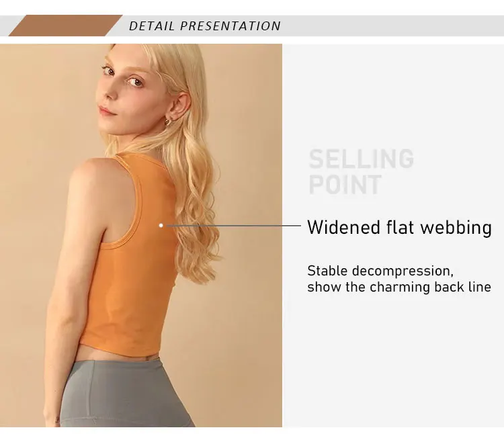This screenshot has width=504, height=434.
Task: Click the white callout dot on the tank top
Action: [x=161, y=226]
